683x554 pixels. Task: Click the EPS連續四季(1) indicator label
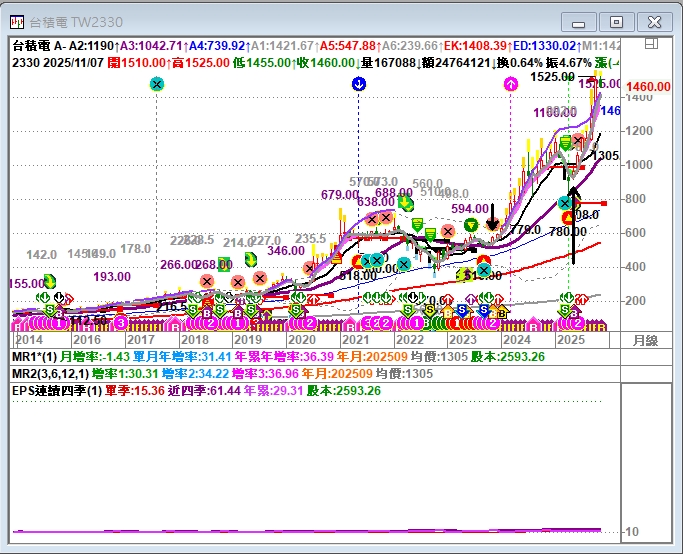(x=56, y=390)
